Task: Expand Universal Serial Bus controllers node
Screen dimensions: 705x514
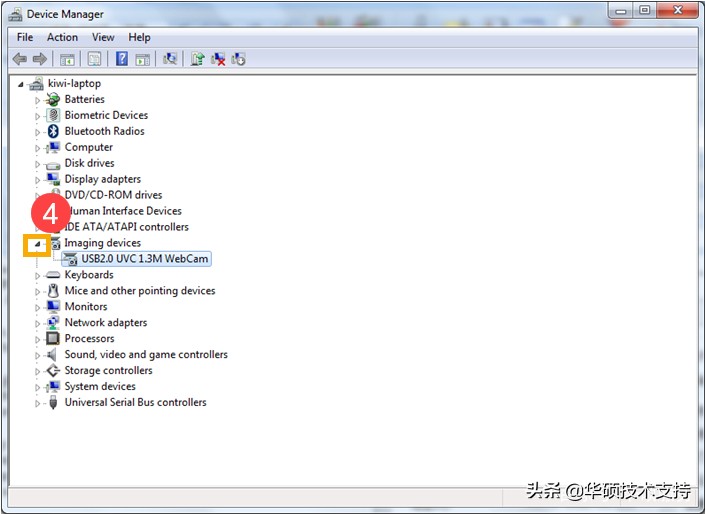Action: 38,403
